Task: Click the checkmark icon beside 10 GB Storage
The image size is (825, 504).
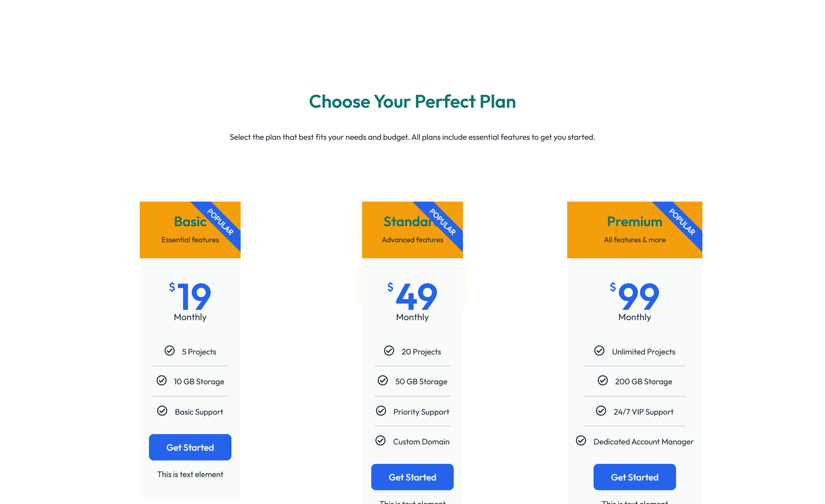Action: click(x=161, y=381)
